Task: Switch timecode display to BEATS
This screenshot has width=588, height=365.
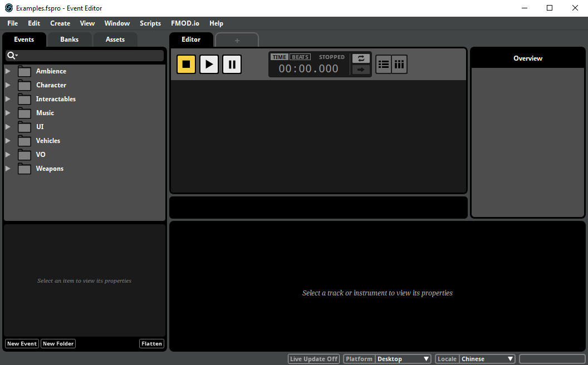Action: [301, 57]
